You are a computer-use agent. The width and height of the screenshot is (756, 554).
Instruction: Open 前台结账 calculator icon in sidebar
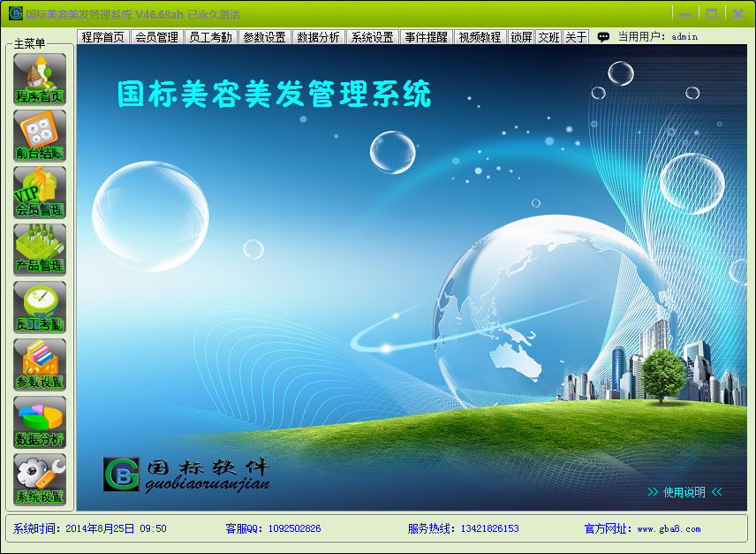[40, 135]
